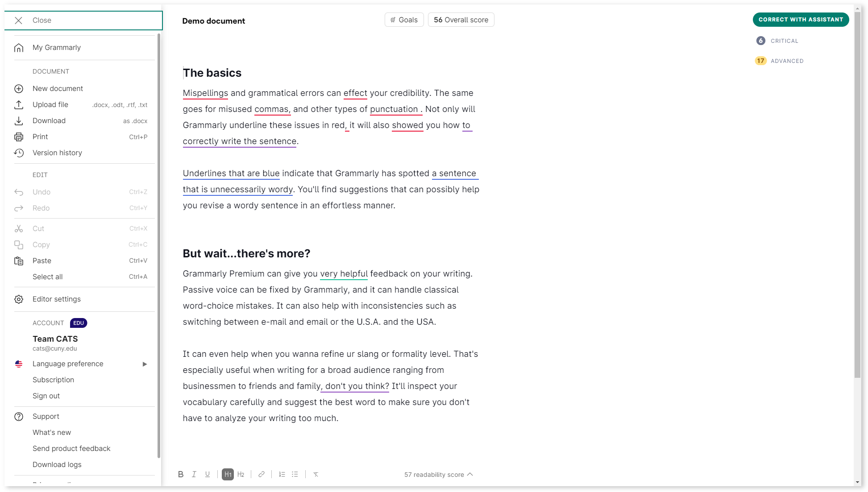Sign out of the account

coord(46,396)
